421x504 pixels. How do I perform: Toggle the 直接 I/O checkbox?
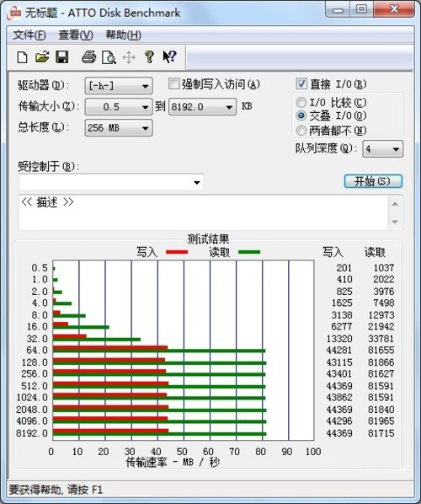tap(301, 84)
